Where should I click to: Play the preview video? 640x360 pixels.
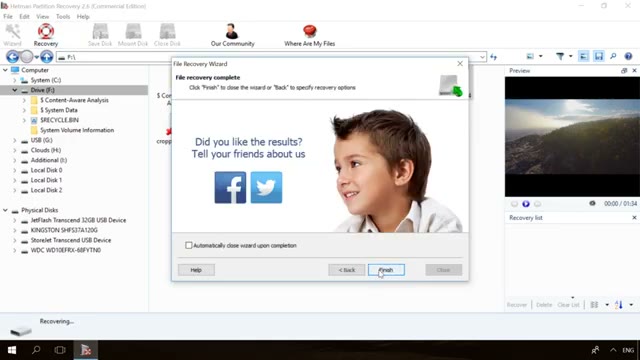526,204
